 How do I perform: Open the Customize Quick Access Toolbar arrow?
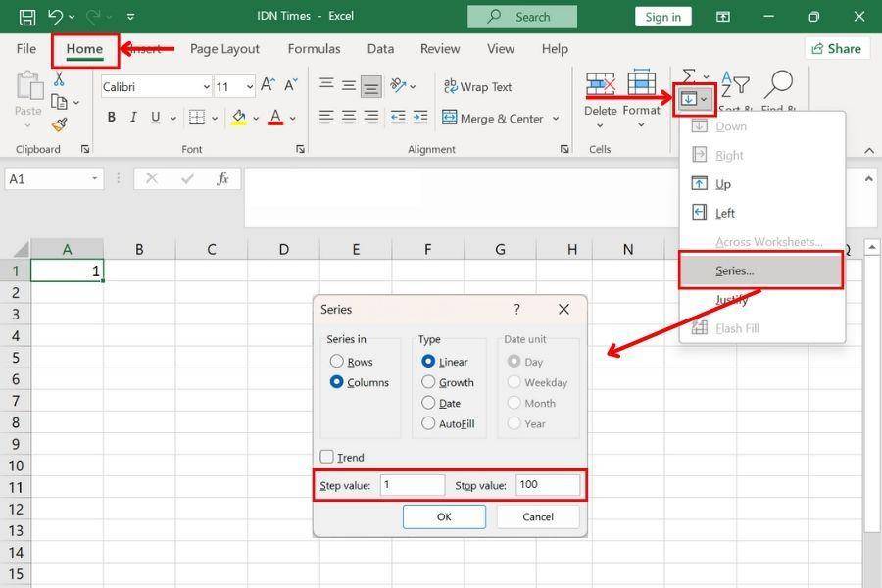coord(130,17)
